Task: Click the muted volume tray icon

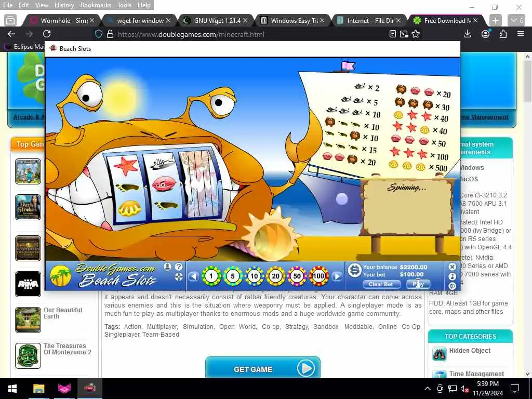Action: (463, 389)
